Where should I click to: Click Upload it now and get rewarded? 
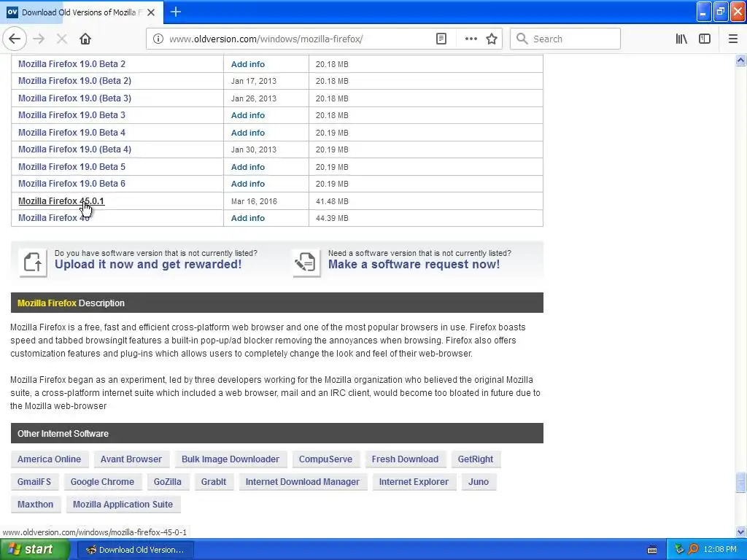[148, 264]
